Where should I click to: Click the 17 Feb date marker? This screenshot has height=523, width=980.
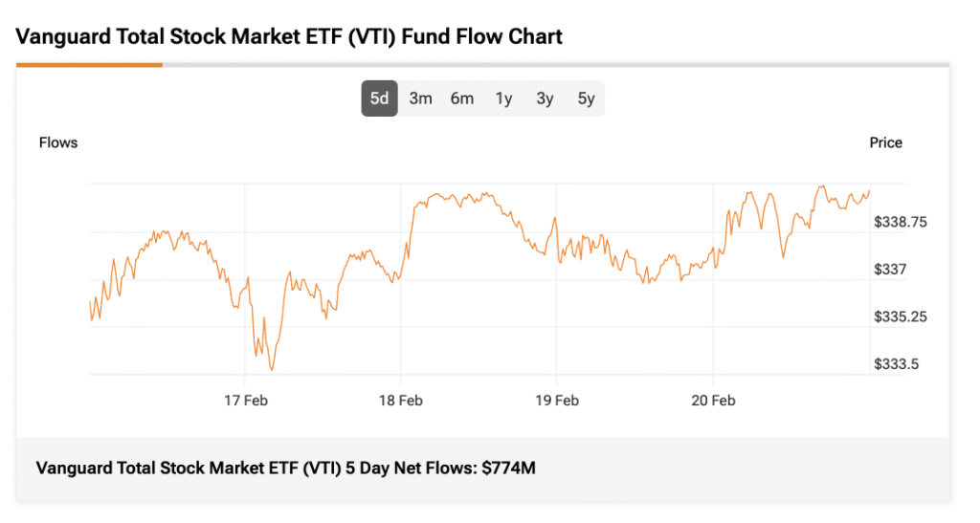(x=246, y=401)
